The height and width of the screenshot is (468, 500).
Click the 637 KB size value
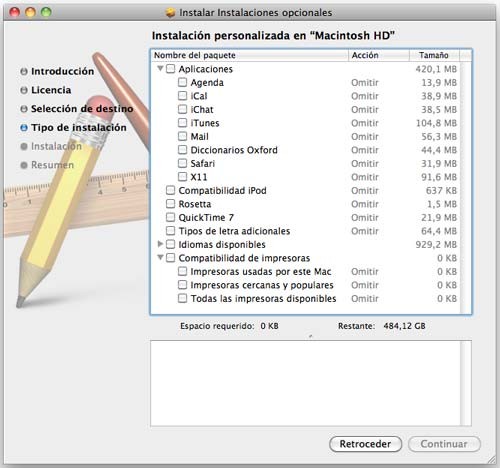[441, 191]
